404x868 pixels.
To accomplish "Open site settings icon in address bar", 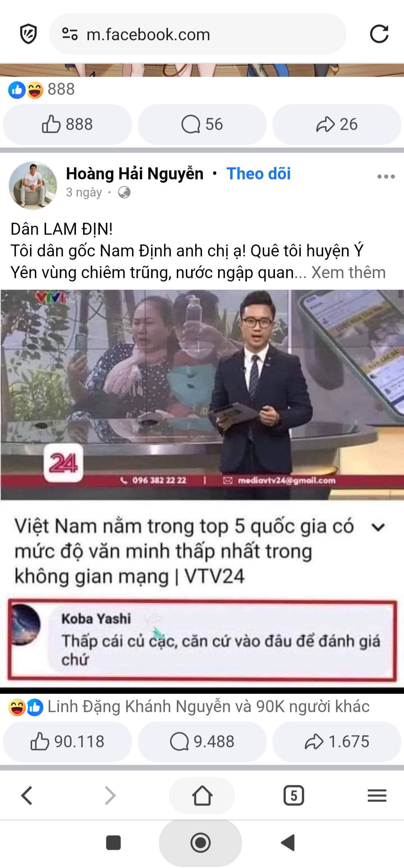I will pos(70,34).
